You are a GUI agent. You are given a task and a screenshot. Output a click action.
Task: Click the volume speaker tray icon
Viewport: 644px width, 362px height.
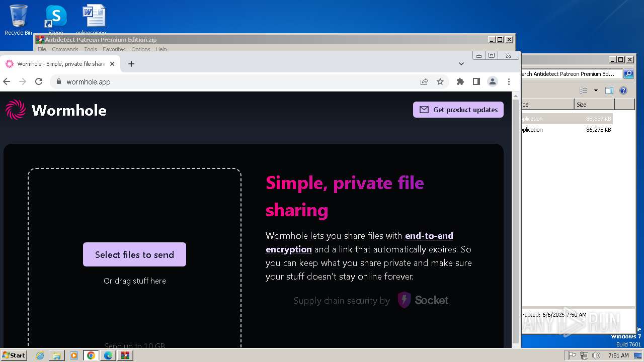pos(596,355)
